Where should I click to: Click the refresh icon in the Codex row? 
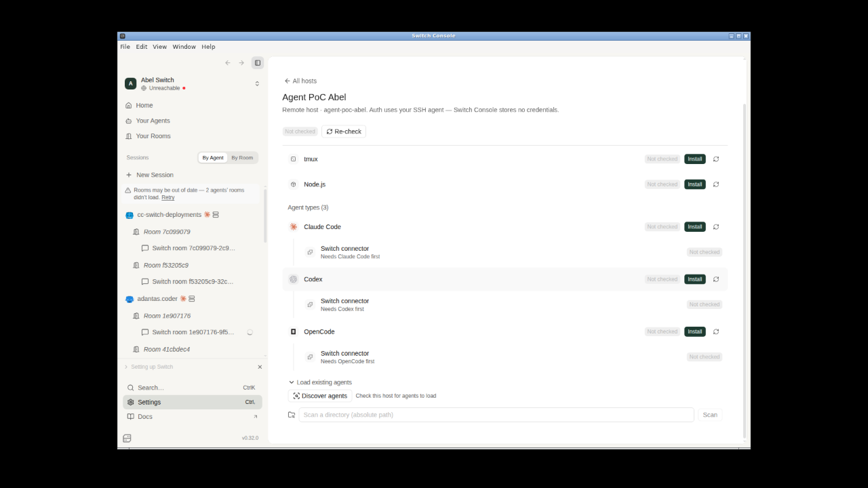[x=716, y=279]
